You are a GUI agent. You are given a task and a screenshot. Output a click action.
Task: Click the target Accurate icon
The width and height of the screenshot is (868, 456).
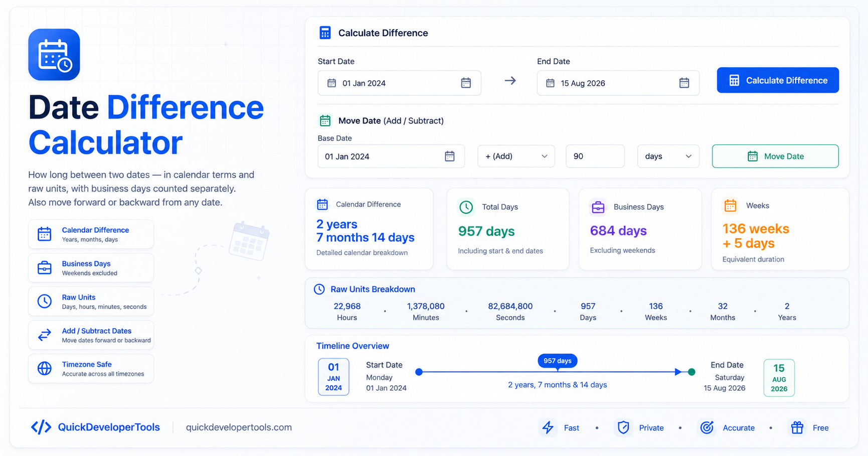pyautogui.click(x=707, y=427)
